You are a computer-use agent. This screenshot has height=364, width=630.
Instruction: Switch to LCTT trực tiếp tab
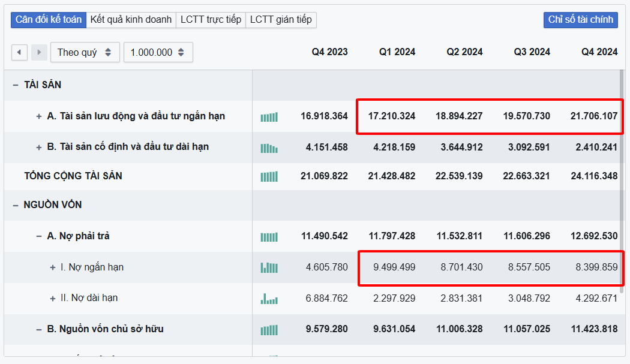click(211, 20)
